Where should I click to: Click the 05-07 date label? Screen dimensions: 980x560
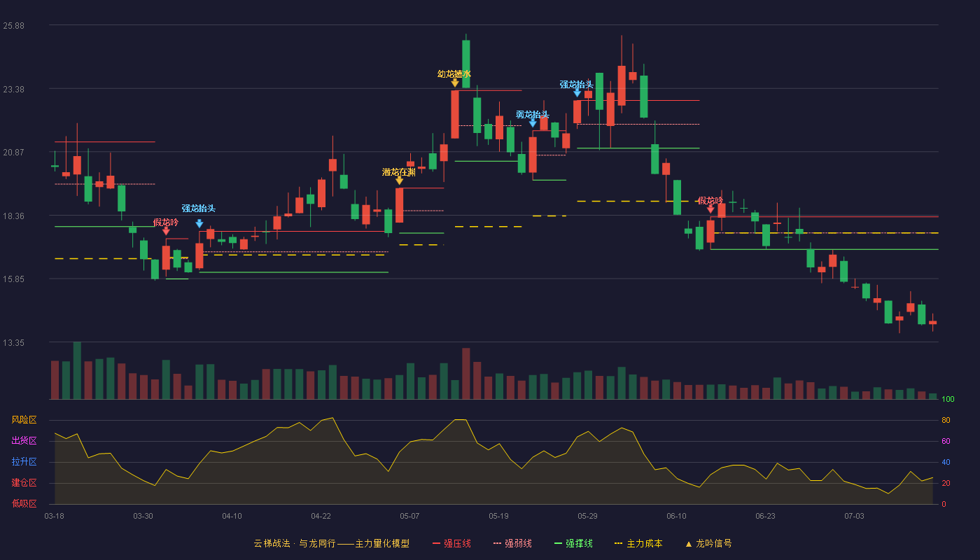(x=409, y=516)
